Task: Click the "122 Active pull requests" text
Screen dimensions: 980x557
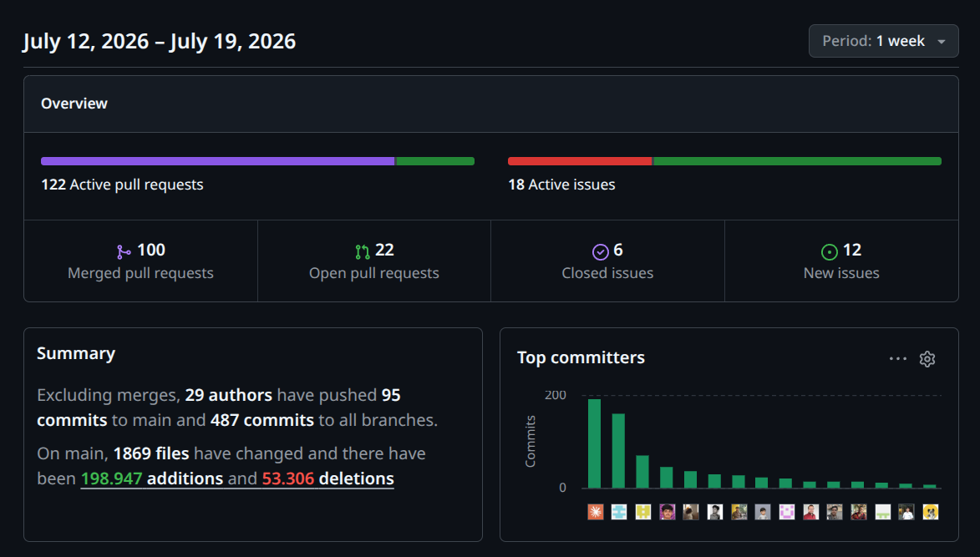Action: pos(123,185)
